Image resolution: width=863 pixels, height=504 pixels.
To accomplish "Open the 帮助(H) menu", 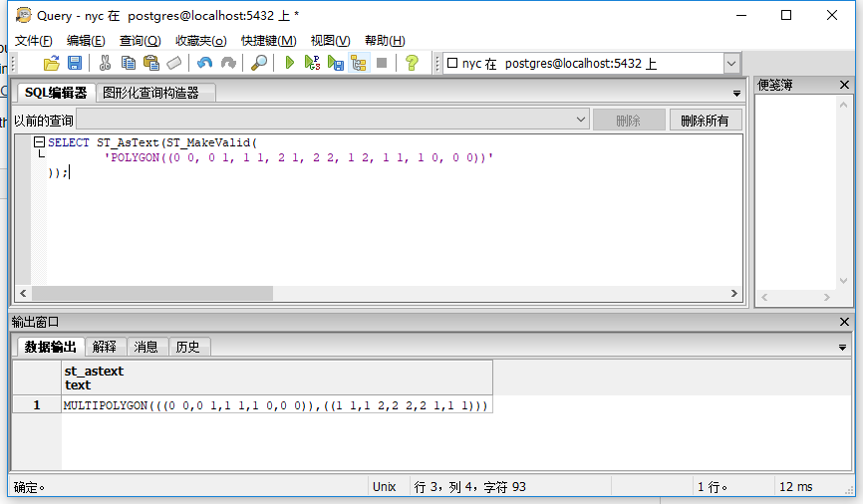I will pos(386,41).
